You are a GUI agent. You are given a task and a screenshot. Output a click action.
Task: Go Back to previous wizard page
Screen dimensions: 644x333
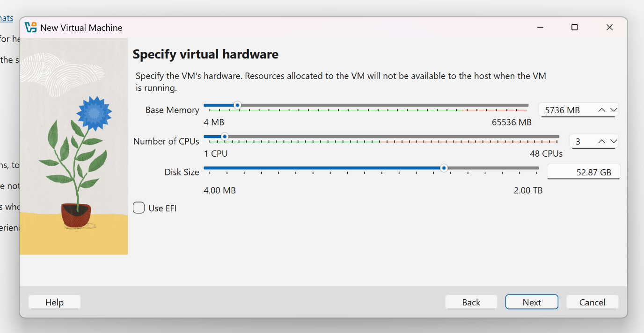point(471,302)
